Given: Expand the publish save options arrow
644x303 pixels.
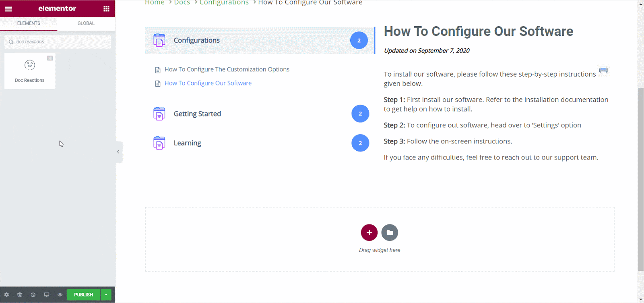Looking at the screenshot, I should [x=106, y=295].
